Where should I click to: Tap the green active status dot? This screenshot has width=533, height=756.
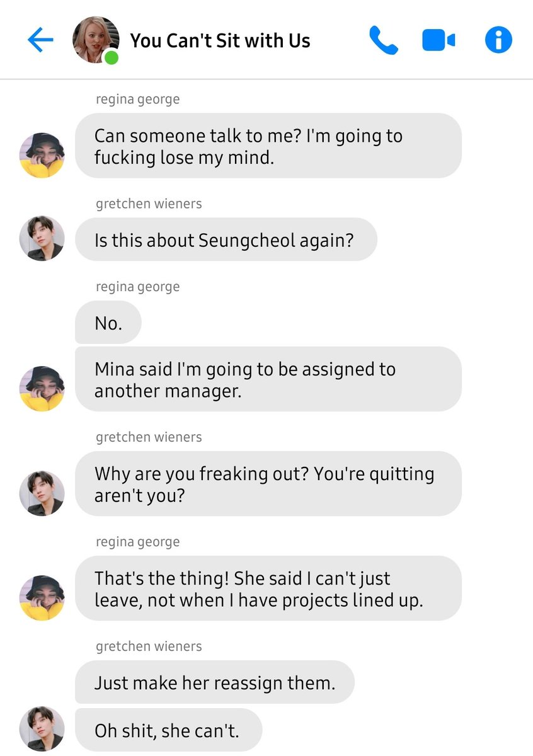point(112,59)
